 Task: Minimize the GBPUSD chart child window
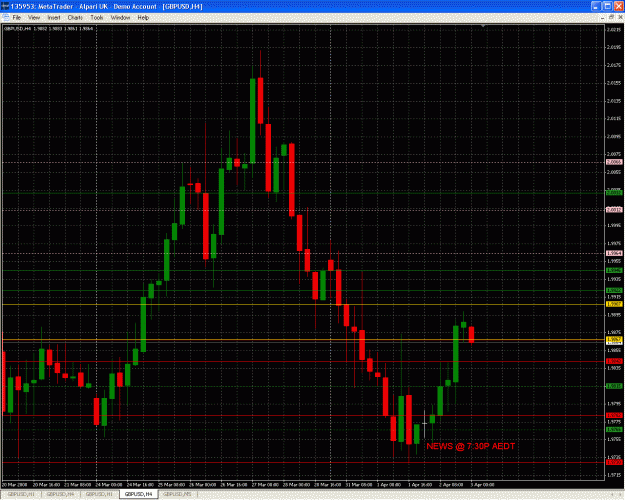[603, 18]
